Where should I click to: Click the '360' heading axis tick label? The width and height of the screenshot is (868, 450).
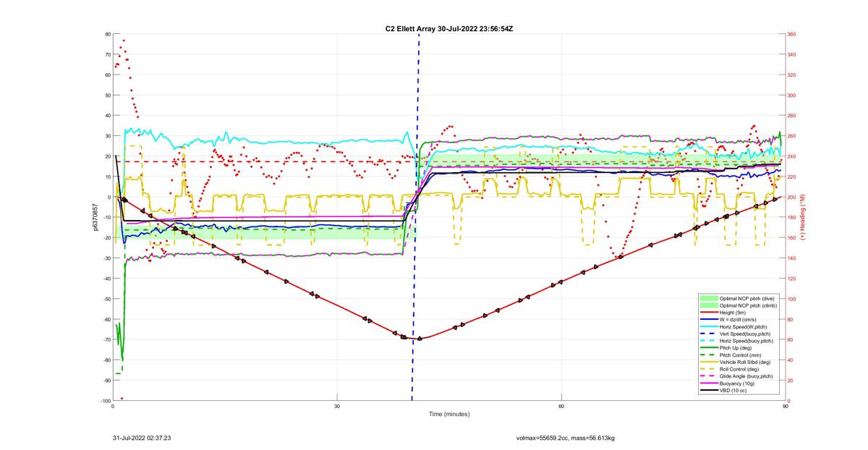tap(792, 34)
